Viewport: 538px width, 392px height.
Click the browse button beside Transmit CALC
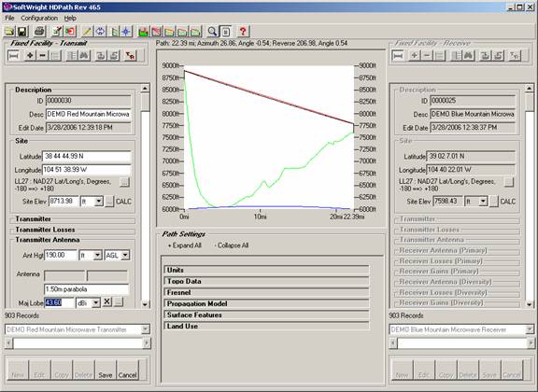(109, 202)
